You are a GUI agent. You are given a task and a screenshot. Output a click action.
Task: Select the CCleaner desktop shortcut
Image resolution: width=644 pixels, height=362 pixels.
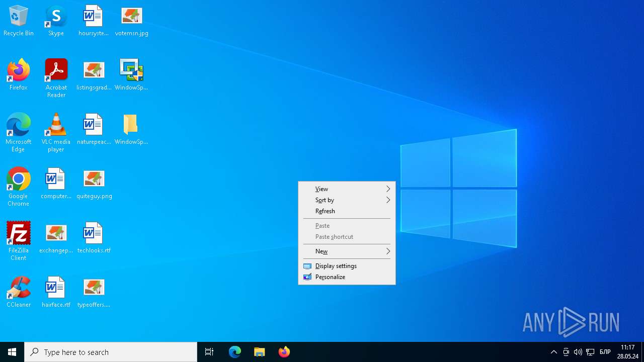[x=19, y=292]
